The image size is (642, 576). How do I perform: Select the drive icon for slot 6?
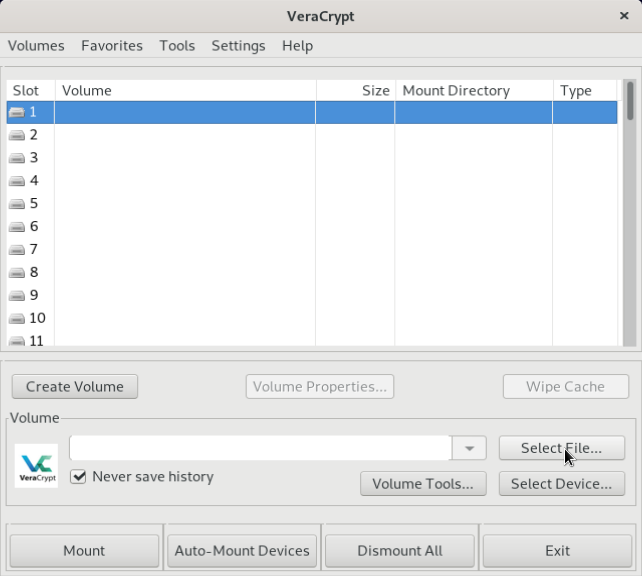[x=17, y=227]
